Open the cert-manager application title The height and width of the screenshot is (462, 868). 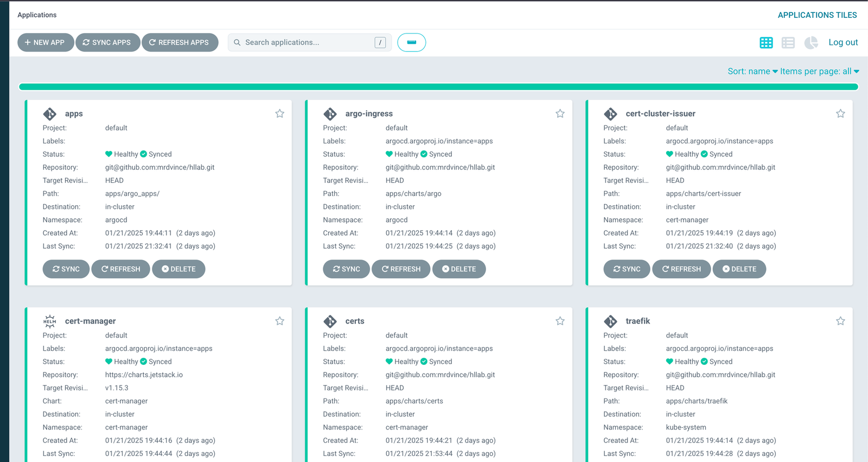point(90,321)
